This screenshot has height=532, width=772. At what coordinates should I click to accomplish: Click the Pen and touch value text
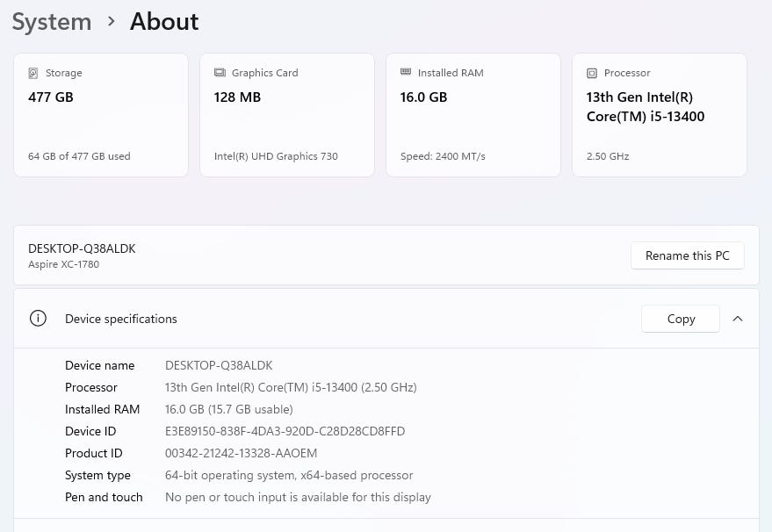298,497
